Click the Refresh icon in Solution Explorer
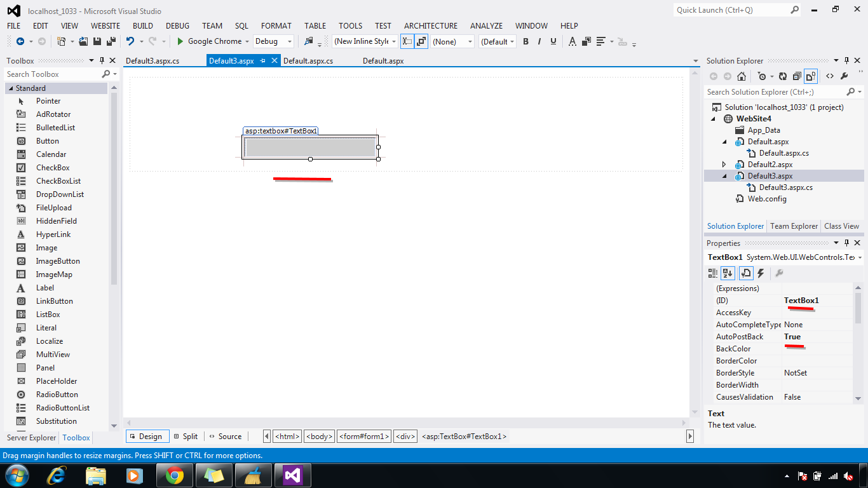The height and width of the screenshot is (488, 868). pos(783,76)
